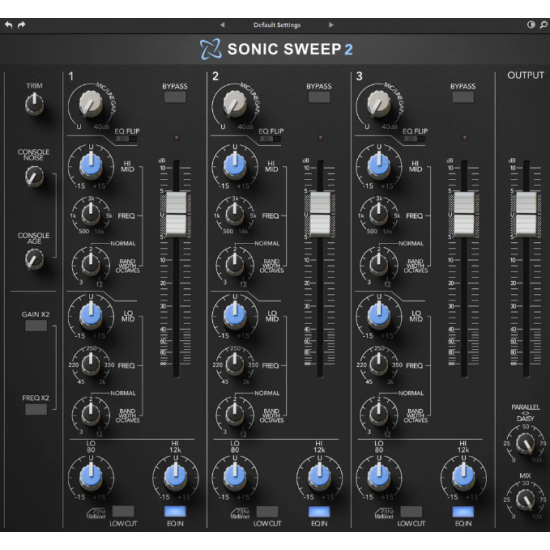This screenshot has height=550, width=550.
Task: Click channel 3 LO MID bandwidth knob
Action: (379, 414)
